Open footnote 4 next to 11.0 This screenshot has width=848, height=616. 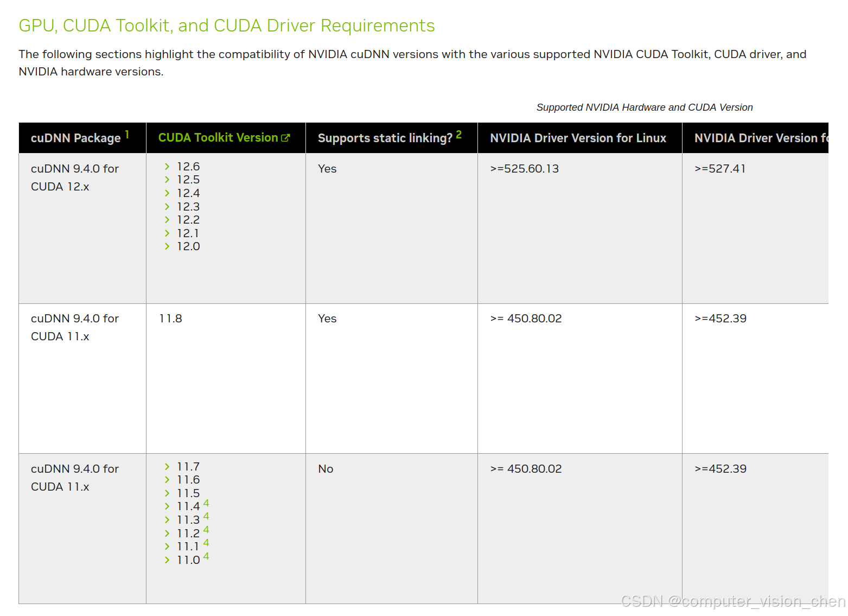[x=206, y=556]
